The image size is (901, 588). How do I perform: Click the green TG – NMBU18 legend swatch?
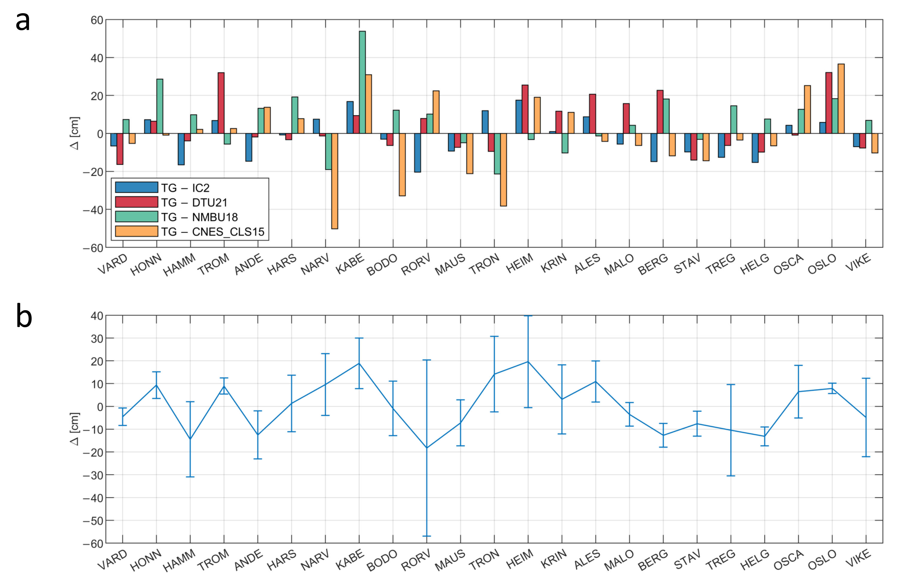coord(136,216)
